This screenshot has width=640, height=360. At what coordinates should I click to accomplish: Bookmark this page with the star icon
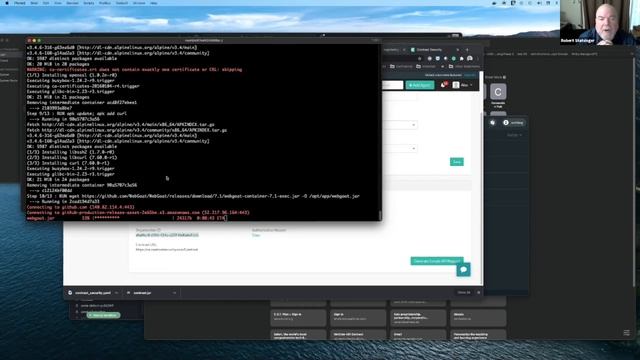tap(419, 58)
